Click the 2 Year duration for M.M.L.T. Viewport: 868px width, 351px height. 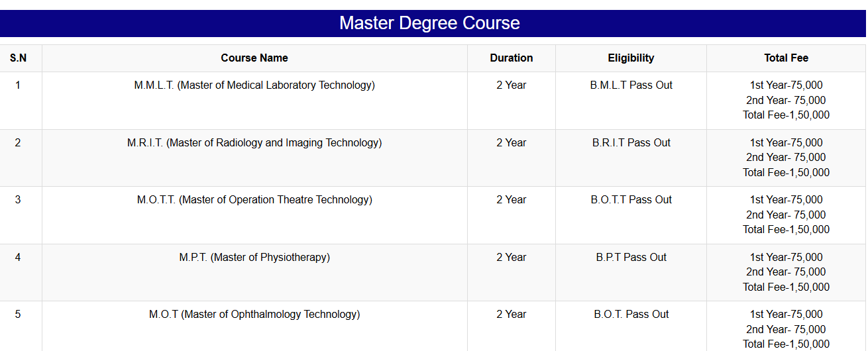512,85
